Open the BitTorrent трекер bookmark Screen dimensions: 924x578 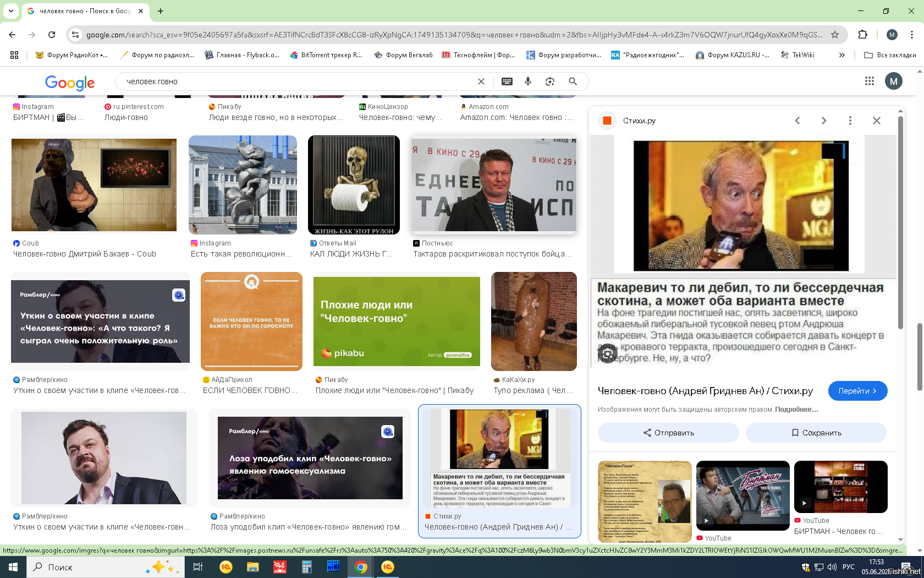326,55
